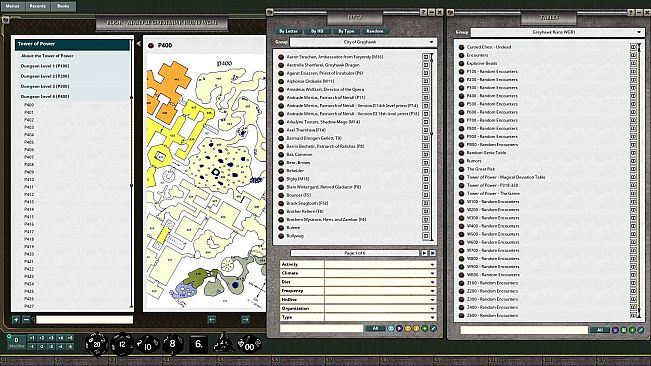
Task: Click edit pencil icon in NPC window footer
Action: click(x=433, y=328)
